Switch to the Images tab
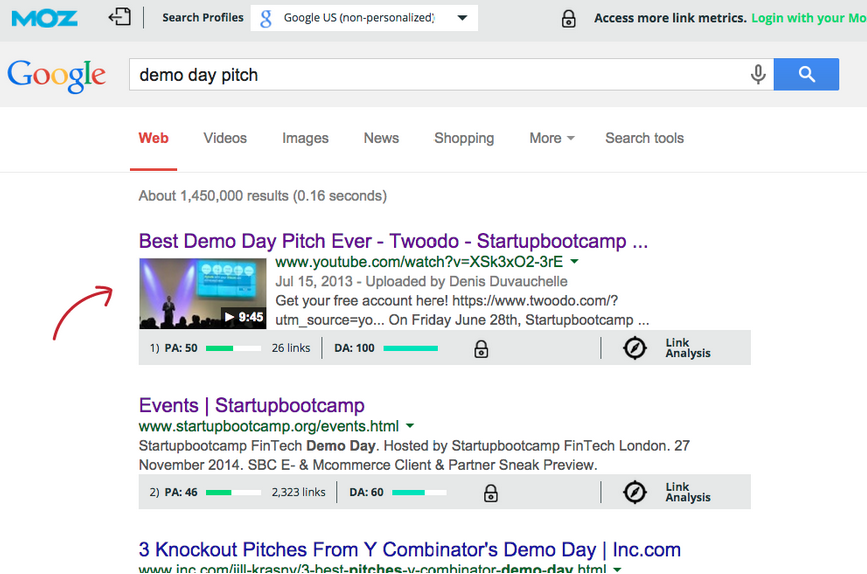This screenshot has width=867, height=574. click(x=305, y=138)
